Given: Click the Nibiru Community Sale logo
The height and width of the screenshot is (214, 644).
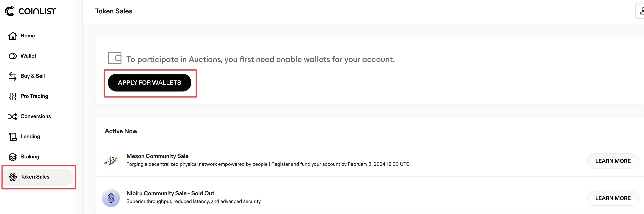Looking at the screenshot, I should point(111,198).
